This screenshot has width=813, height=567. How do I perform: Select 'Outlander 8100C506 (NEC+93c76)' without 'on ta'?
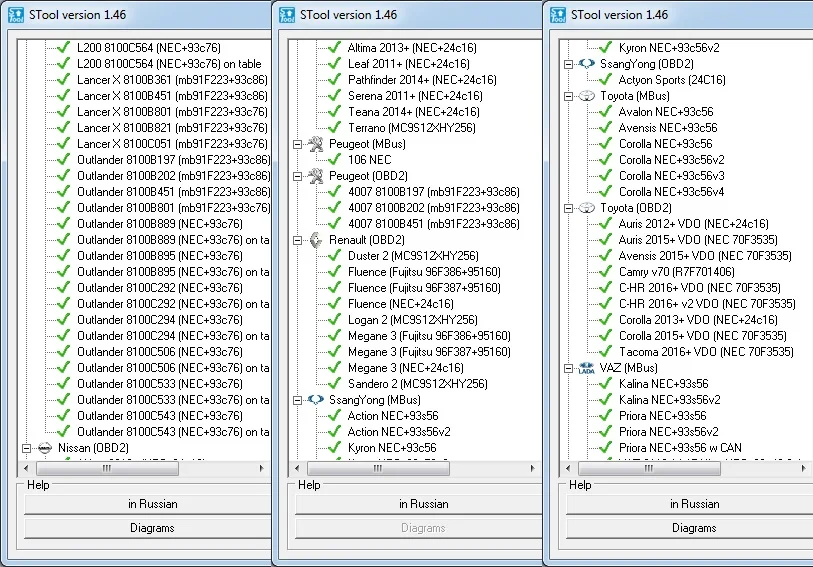click(160, 352)
